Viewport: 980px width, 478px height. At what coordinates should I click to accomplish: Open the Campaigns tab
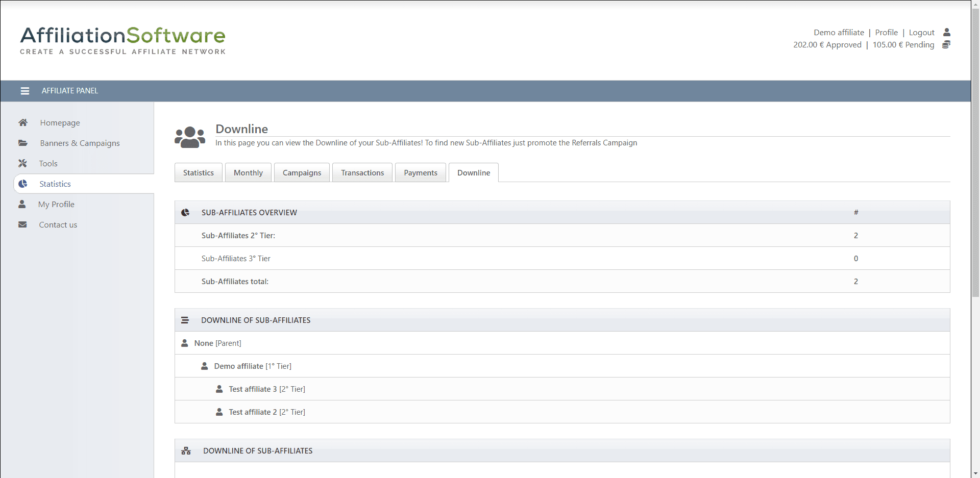pyautogui.click(x=302, y=173)
